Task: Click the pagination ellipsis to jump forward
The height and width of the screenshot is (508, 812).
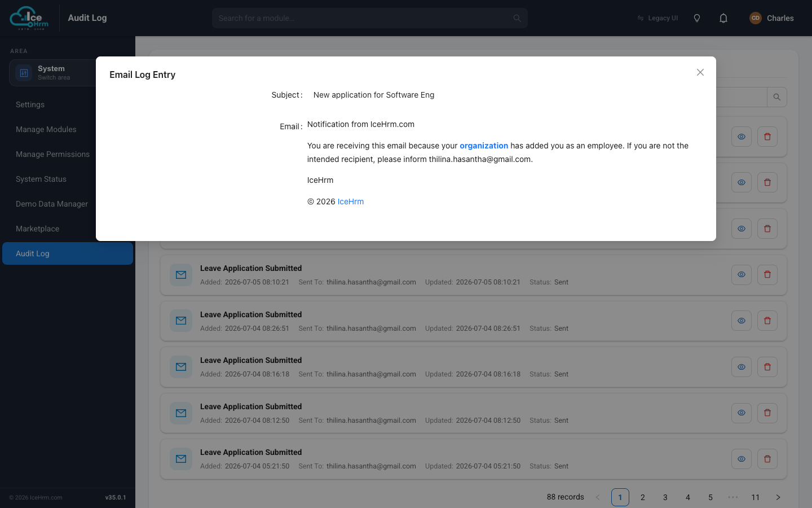Action: click(x=733, y=497)
